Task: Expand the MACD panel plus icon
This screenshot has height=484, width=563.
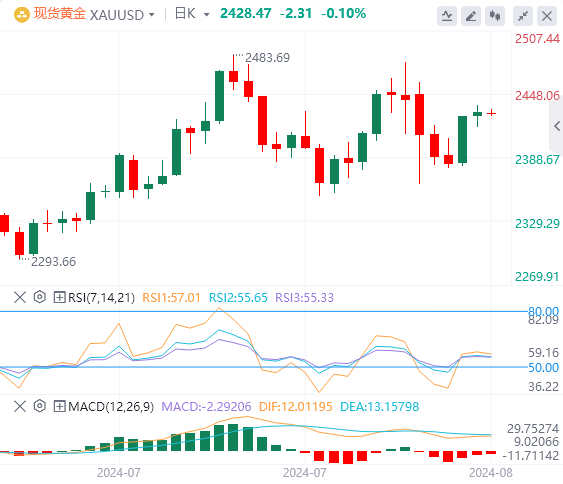Action: (59, 406)
